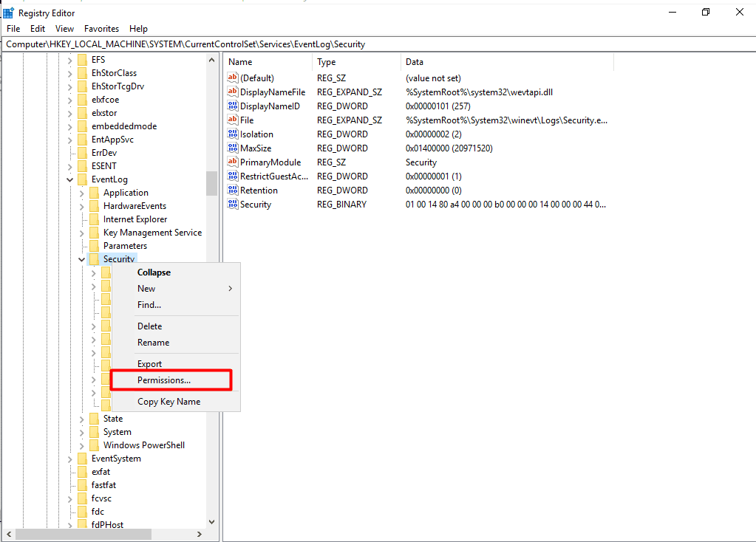Click the tree vertical scrollbar thumb

pyautogui.click(x=211, y=184)
